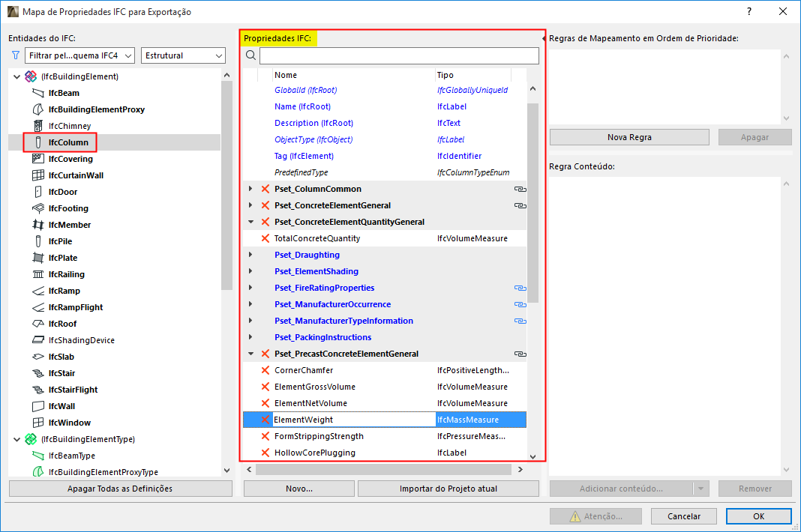This screenshot has width=801, height=532.
Task: Expand Pset_Draughting property set
Action: (x=250, y=255)
